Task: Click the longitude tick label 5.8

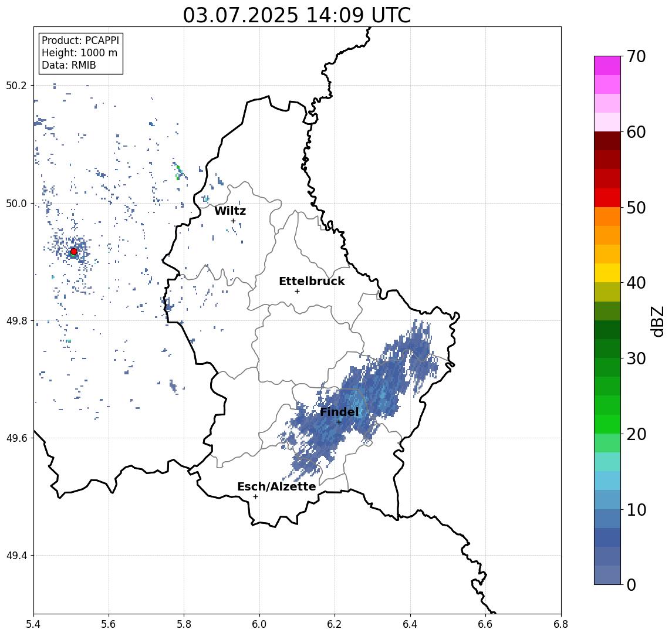Action: [184, 624]
